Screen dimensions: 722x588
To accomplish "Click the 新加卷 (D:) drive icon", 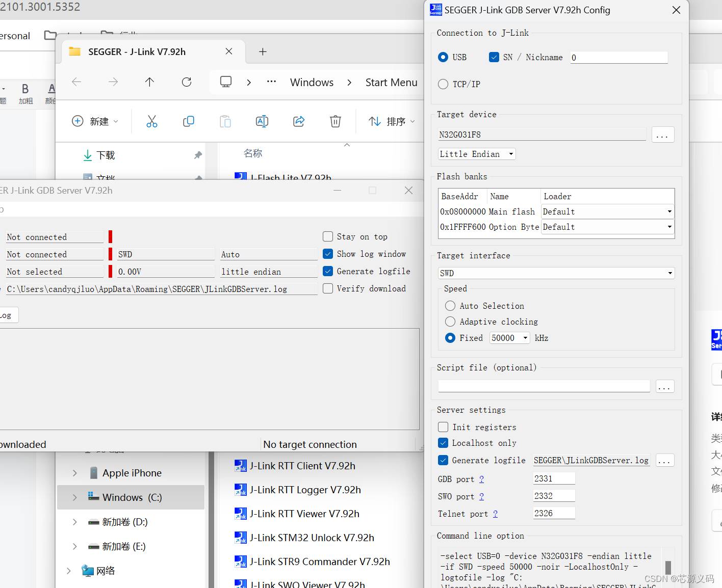I will click(93, 522).
